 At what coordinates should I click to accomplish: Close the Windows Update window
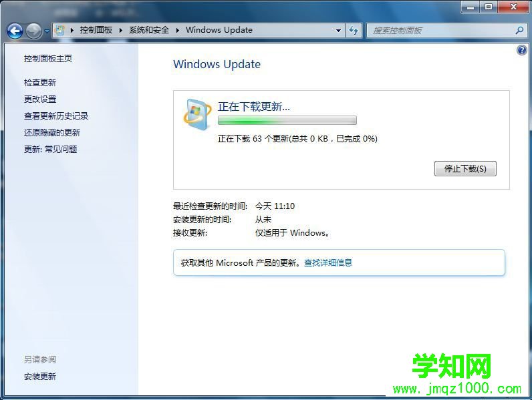tap(513, 7)
